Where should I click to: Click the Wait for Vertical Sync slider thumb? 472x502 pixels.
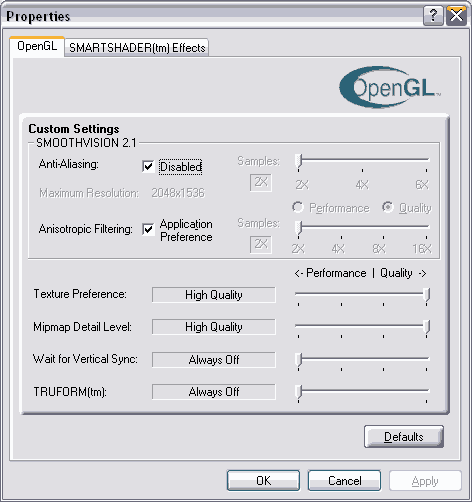(299, 360)
